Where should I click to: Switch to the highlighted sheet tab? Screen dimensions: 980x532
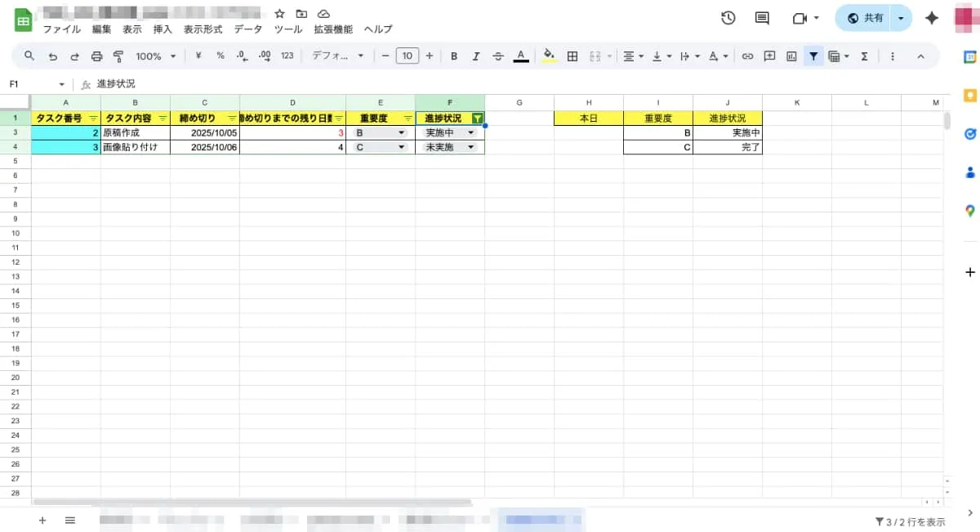click(541, 521)
